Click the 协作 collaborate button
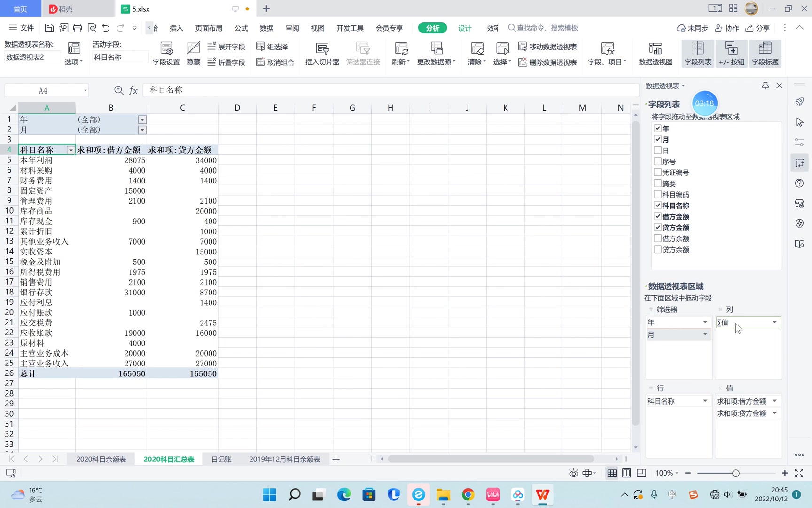The height and width of the screenshot is (508, 812). click(727, 28)
